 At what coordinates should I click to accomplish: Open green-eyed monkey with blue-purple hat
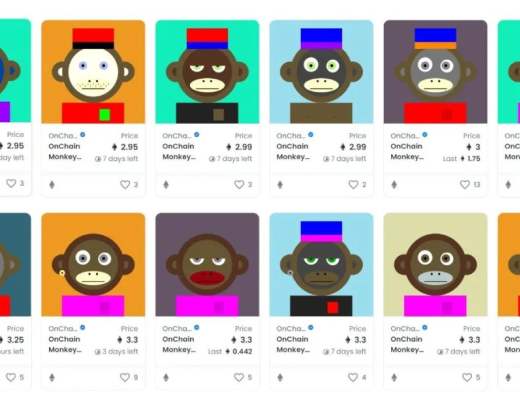click(x=321, y=72)
